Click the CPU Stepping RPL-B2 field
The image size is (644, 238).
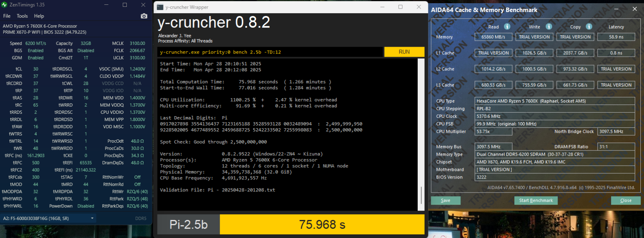(555, 109)
